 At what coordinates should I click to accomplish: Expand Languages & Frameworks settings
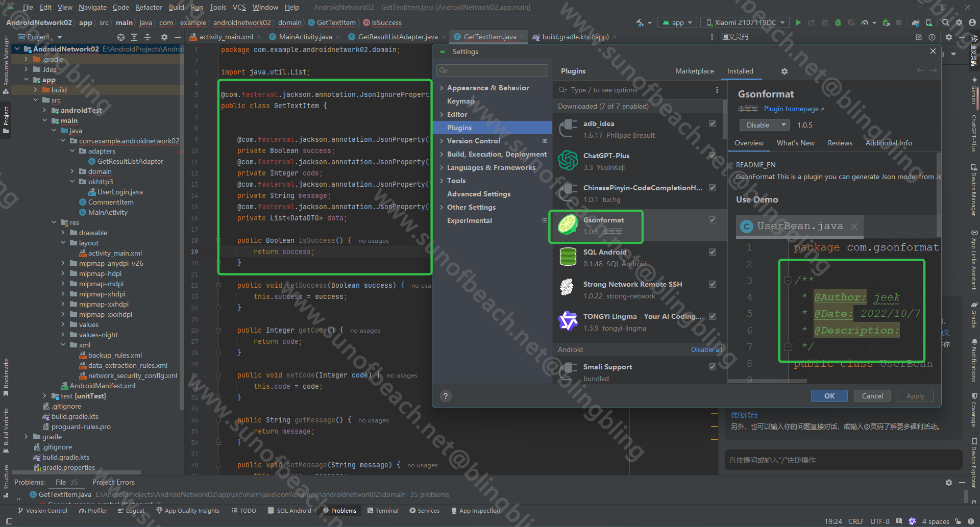tap(442, 167)
